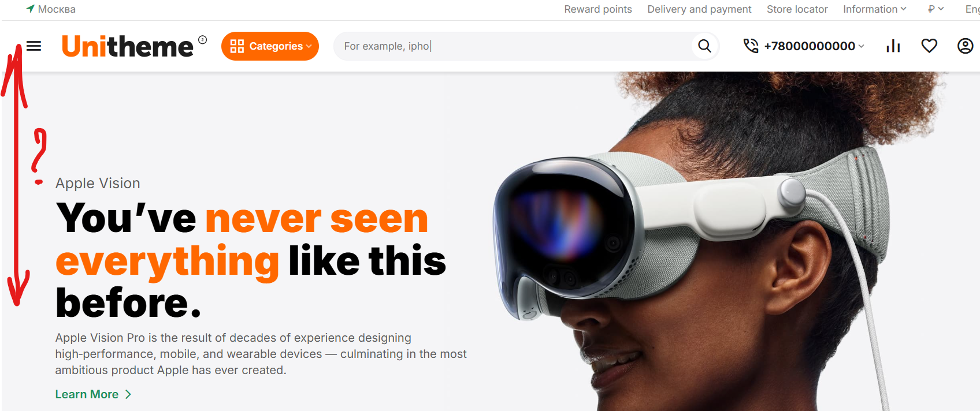Screen dimensions: 980x411
Task: Click the Москва location arrow icon
Action: point(31,9)
